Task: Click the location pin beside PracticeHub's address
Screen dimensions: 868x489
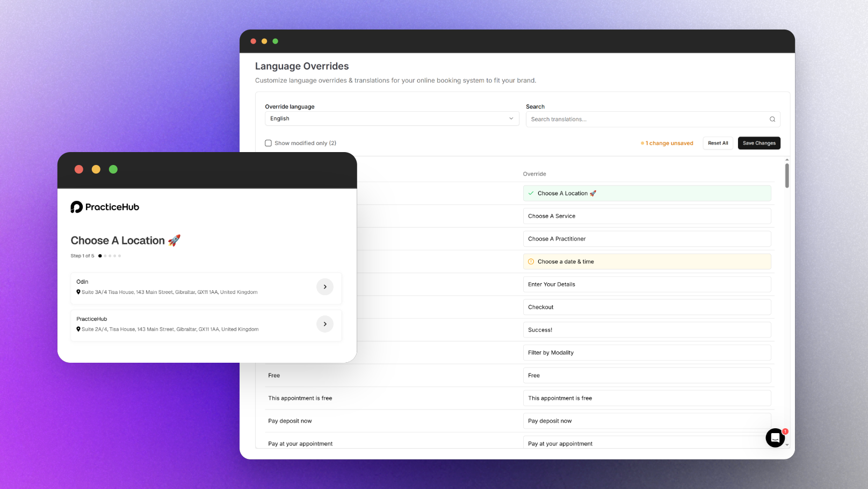Action: tap(78, 329)
